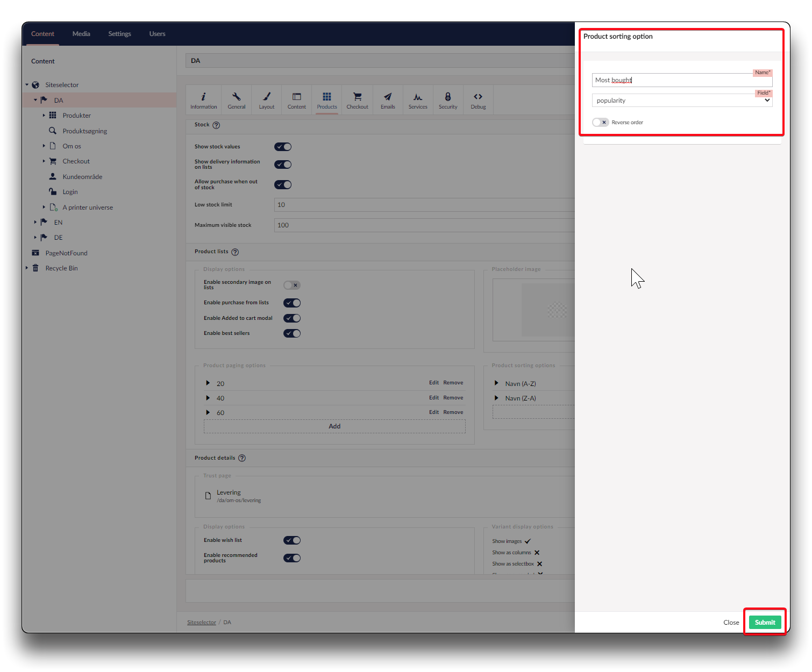Click the Name input field
The height and width of the screenshot is (672, 812).
tap(682, 80)
